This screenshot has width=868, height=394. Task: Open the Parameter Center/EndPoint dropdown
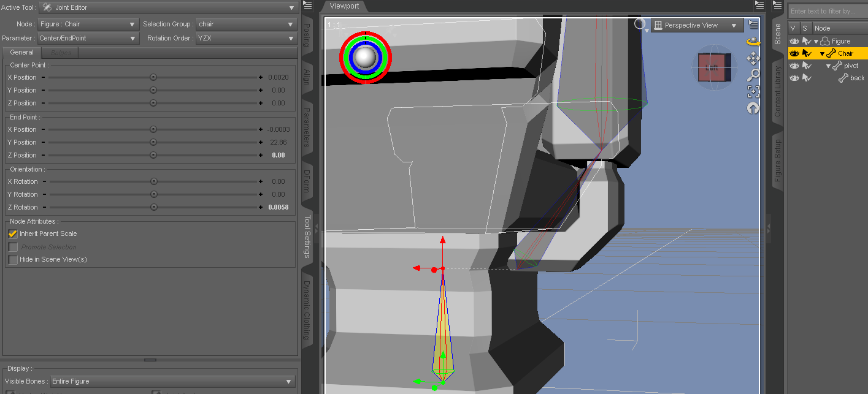88,38
